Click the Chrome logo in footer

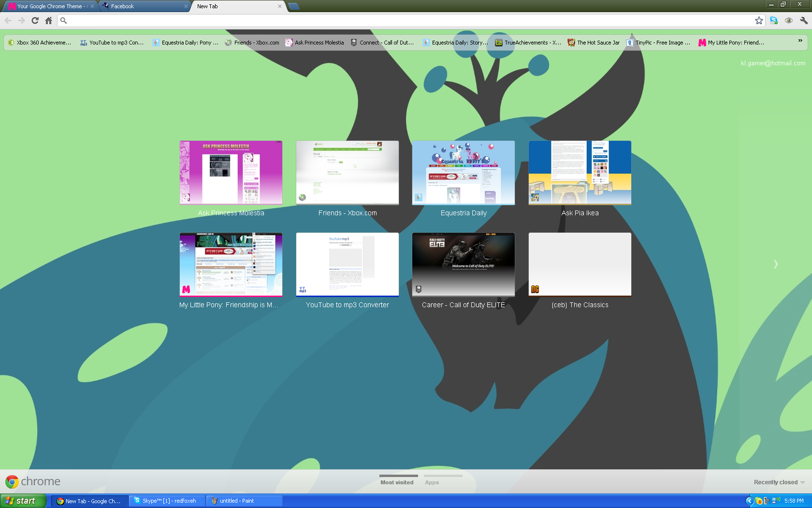click(x=33, y=481)
